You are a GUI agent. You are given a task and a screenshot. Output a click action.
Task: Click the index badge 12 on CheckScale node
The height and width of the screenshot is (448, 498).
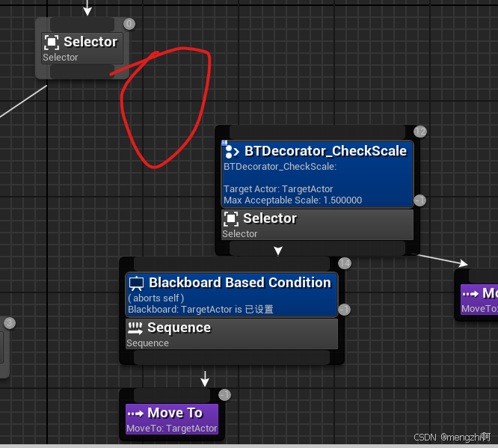click(x=420, y=132)
